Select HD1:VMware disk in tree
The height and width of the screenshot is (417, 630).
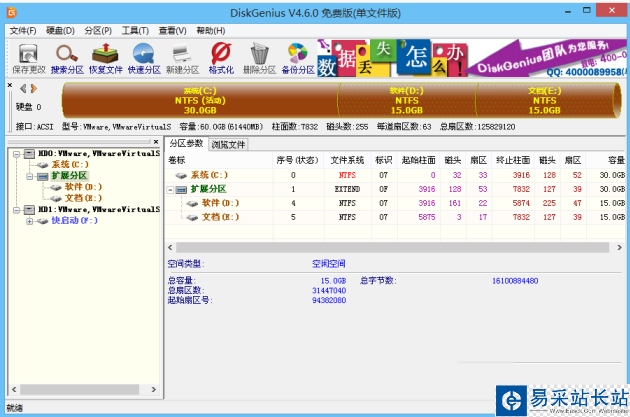99,209
